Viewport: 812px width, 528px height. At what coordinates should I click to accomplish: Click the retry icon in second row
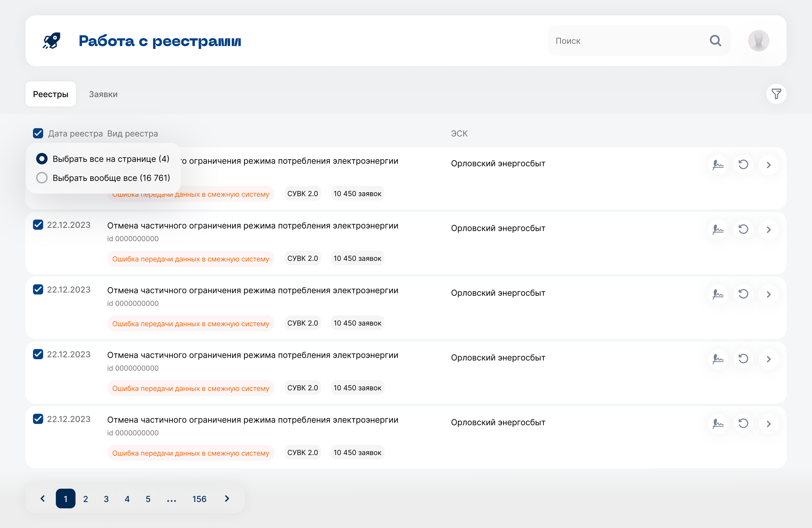(743, 229)
